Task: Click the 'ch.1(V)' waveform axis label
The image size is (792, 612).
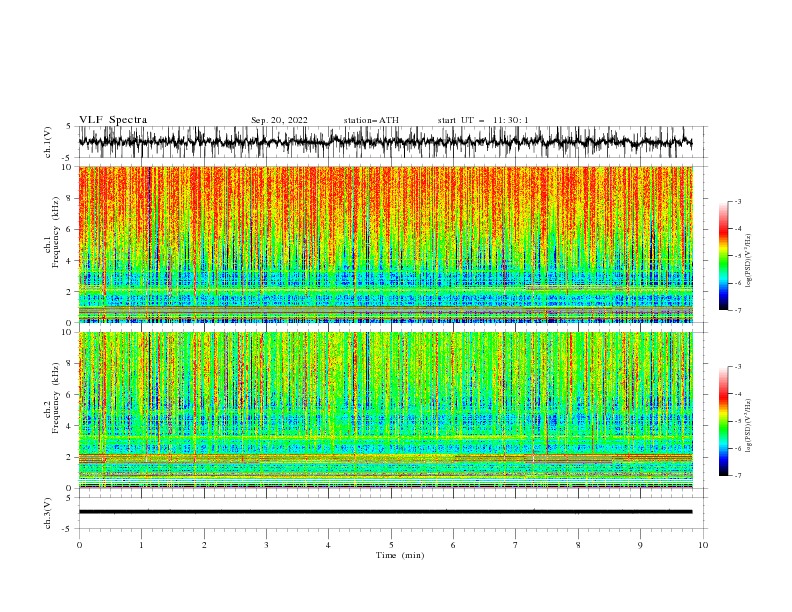Action: [x=48, y=142]
